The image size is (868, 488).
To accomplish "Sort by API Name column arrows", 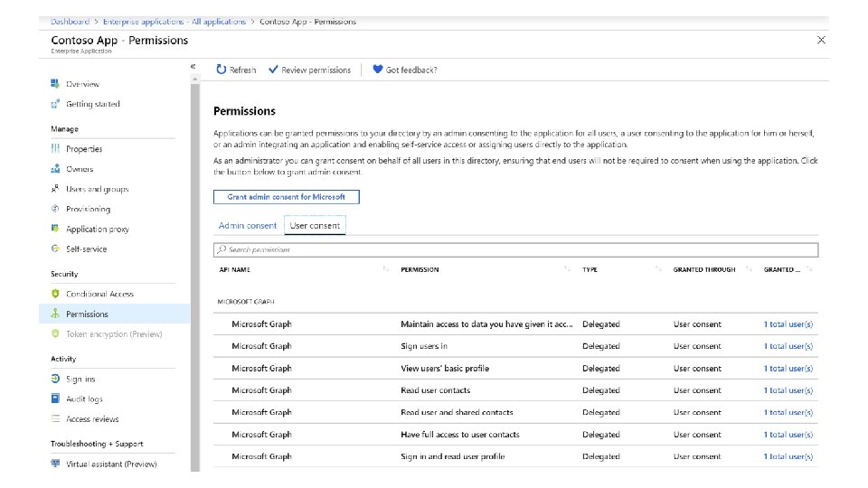I will (386, 269).
